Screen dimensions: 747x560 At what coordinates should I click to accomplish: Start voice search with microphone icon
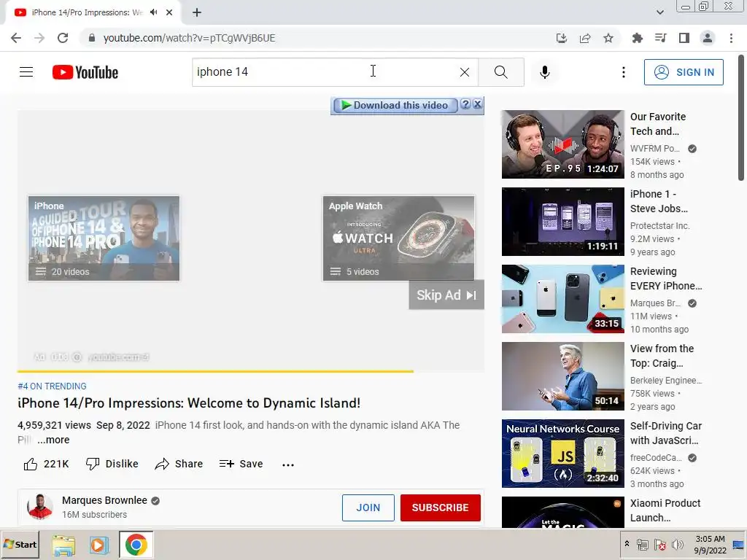point(544,72)
